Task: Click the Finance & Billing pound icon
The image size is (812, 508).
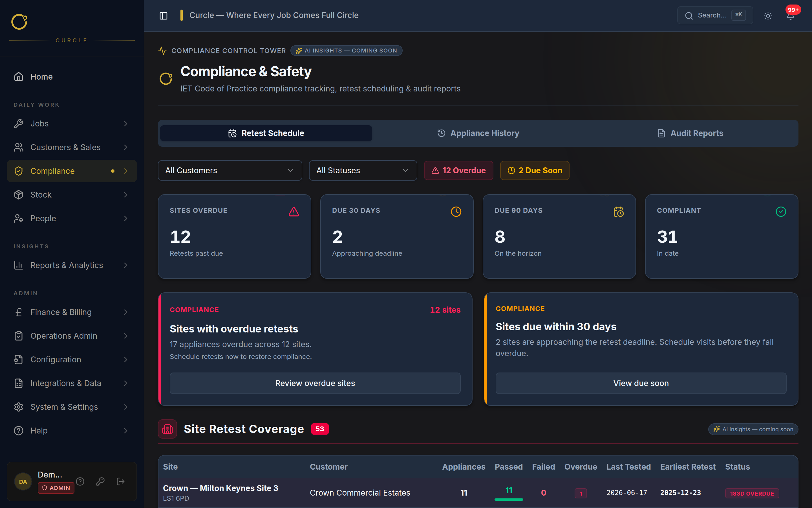Action: tap(18, 312)
